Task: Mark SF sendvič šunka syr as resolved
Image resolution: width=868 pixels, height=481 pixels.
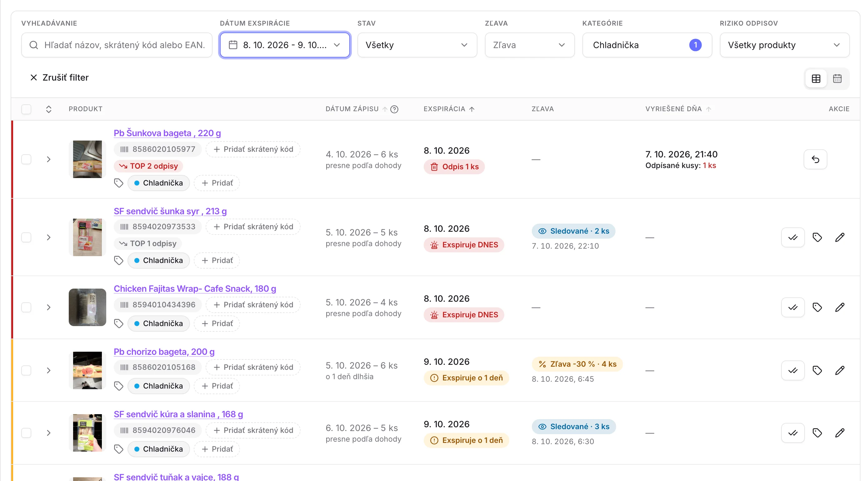Action: [x=792, y=237]
